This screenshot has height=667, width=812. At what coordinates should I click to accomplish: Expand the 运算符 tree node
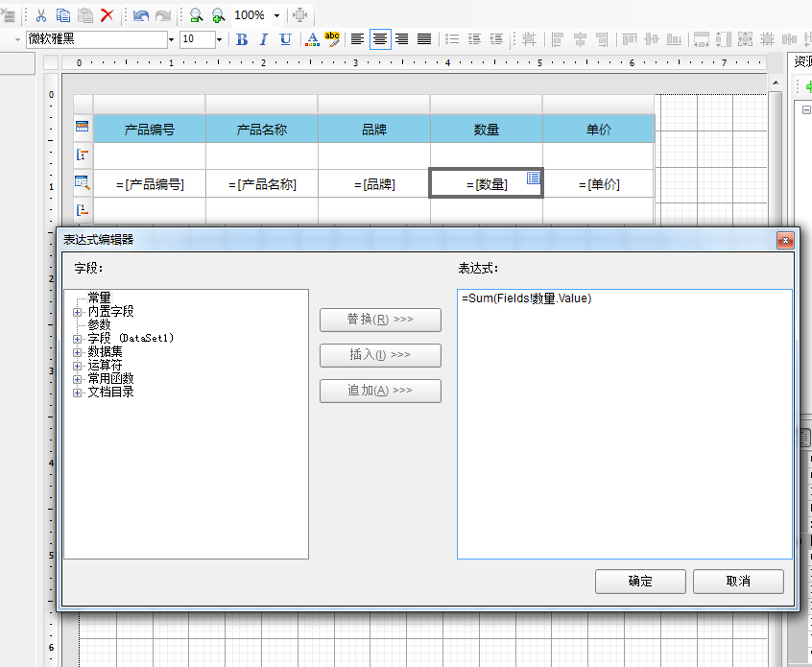click(77, 366)
